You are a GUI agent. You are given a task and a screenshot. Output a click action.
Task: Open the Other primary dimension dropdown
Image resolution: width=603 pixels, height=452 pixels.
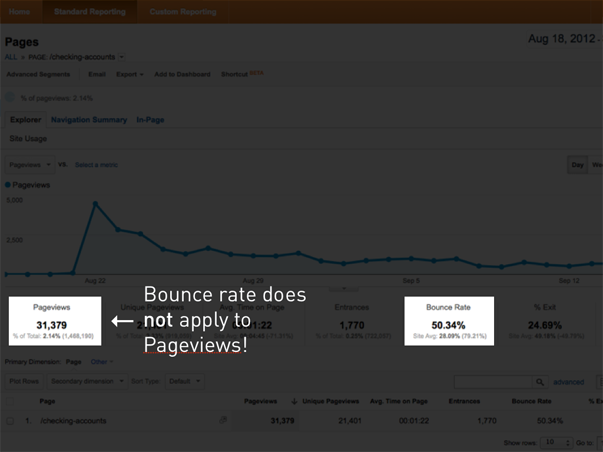pyautogui.click(x=102, y=362)
